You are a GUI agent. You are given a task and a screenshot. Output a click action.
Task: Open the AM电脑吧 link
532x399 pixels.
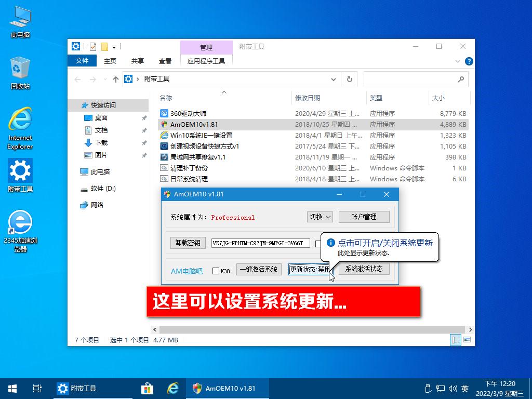pos(187,271)
